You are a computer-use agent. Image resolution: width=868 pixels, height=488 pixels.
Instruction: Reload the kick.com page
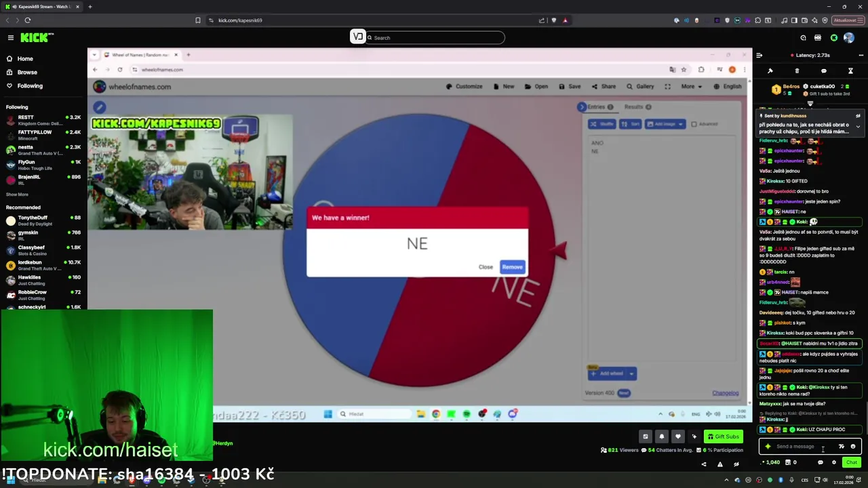click(x=28, y=20)
